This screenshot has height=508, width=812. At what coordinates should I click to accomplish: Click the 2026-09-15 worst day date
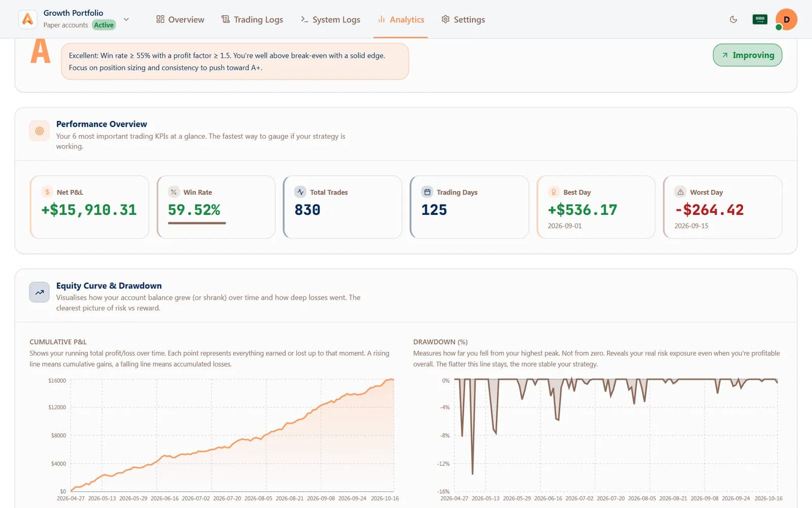691,226
